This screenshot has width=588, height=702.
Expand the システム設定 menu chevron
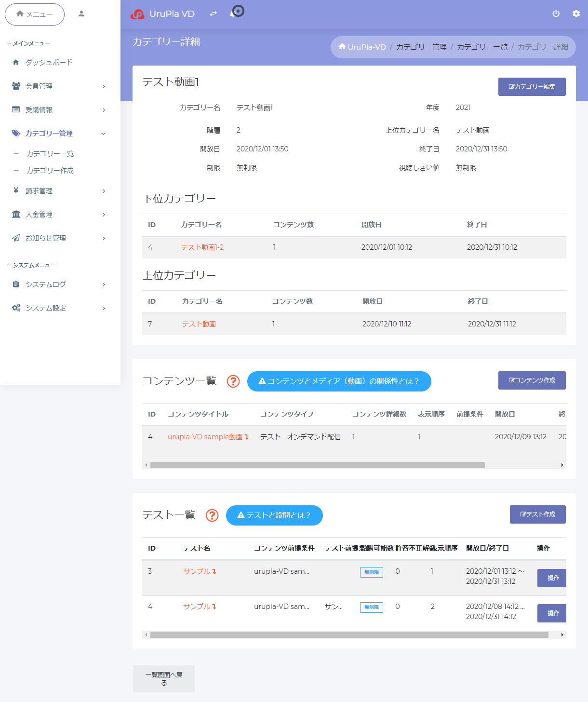click(x=104, y=308)
